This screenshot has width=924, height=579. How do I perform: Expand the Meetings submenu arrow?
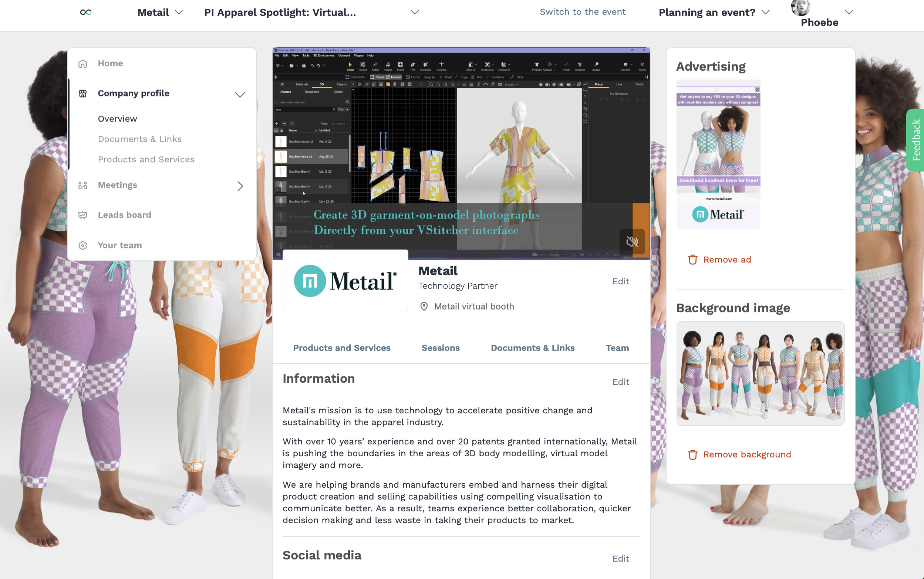(240, 186)
